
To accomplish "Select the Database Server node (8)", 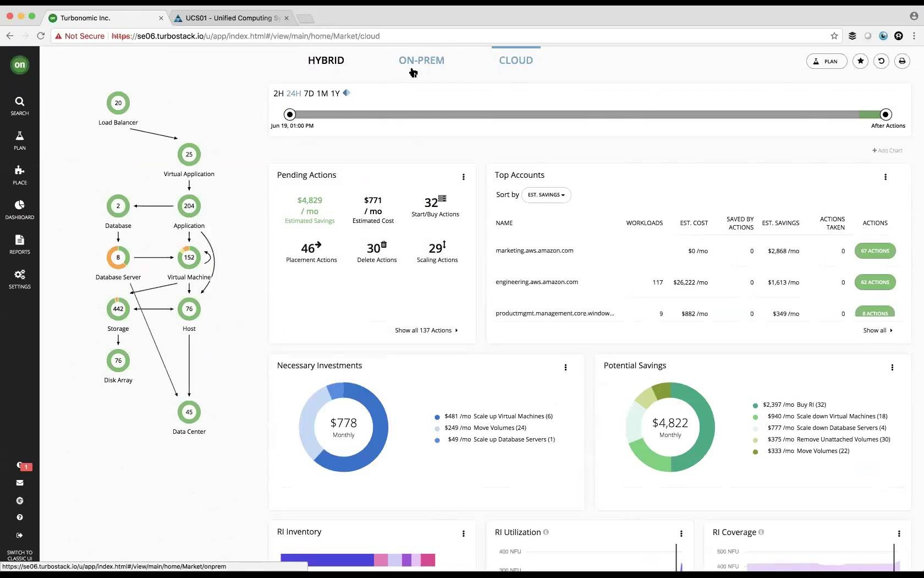I will point(118,257).
